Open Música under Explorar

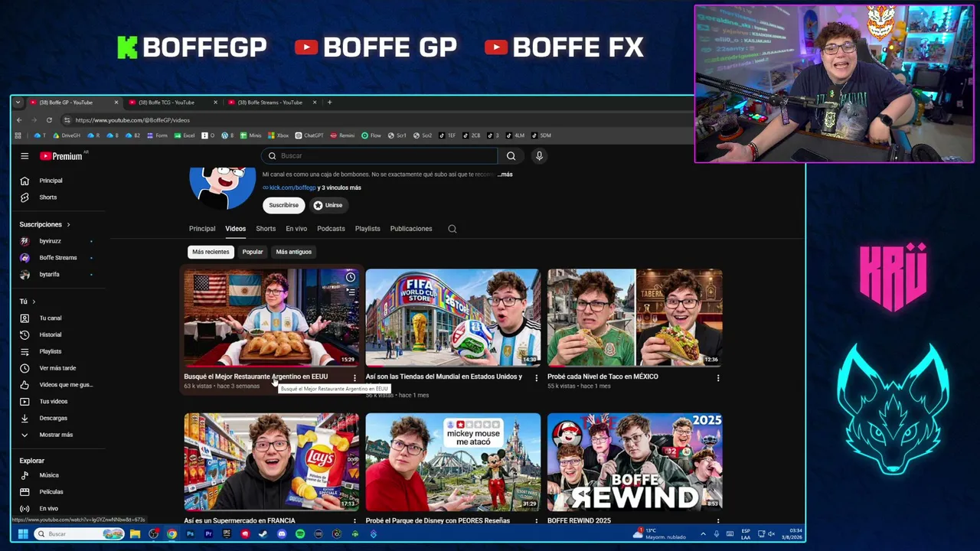point(49,475)
